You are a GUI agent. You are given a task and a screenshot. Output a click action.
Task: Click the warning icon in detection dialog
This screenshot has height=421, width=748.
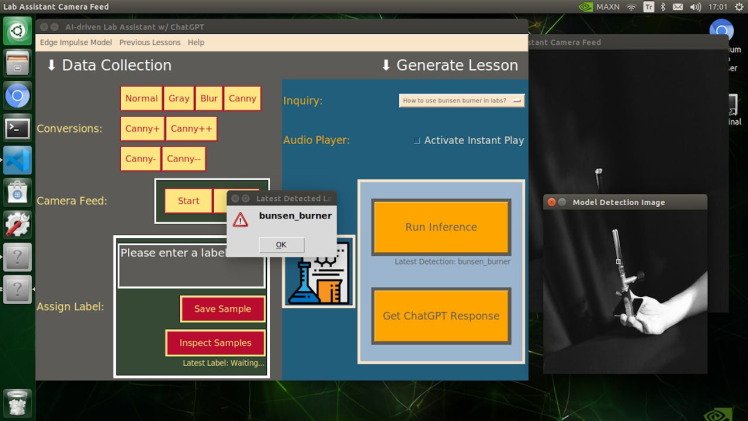240,220
